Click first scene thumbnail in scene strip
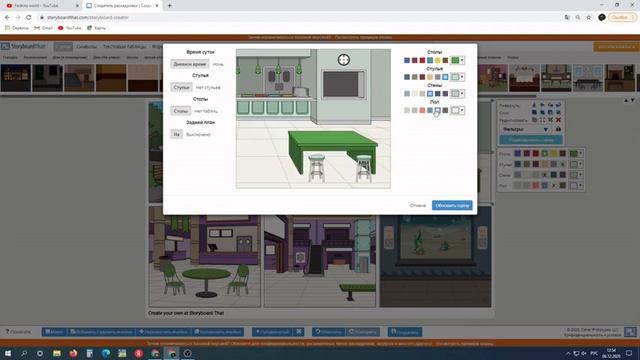 tap(16, 78)
